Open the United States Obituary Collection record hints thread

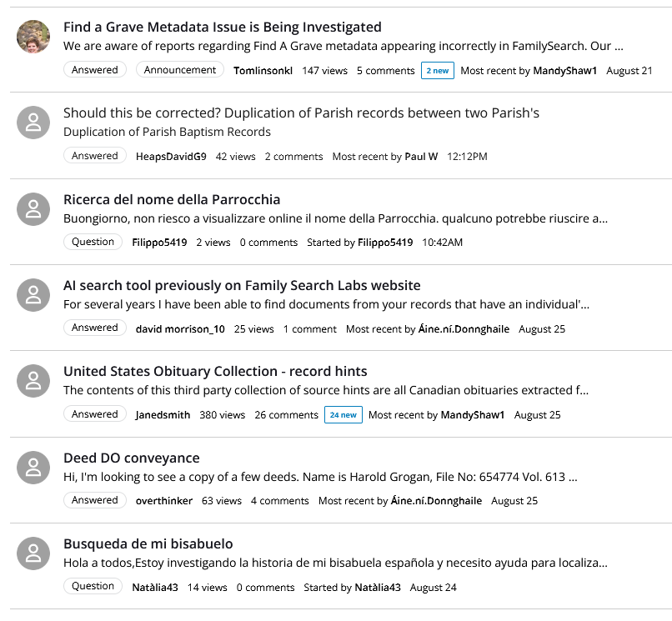(x=215, y=371)
